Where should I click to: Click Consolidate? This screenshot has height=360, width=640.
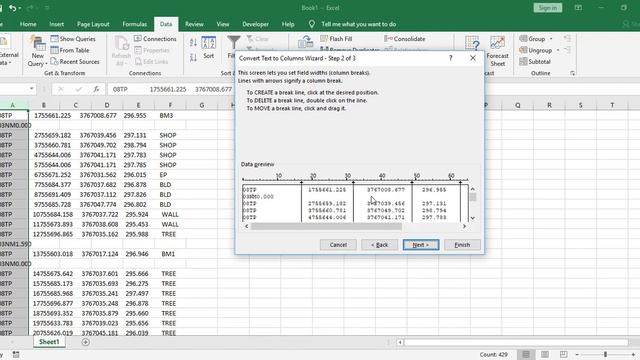click(404, 39)
